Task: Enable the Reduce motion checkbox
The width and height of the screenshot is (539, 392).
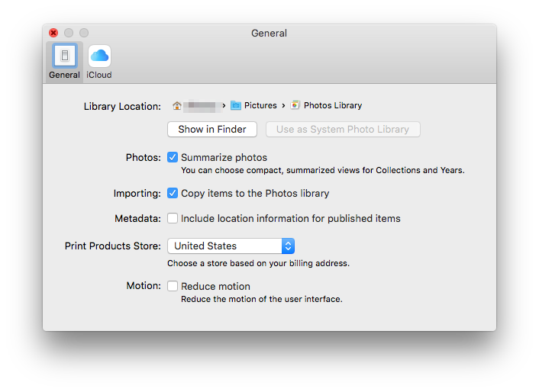Action: coord(173,286)
